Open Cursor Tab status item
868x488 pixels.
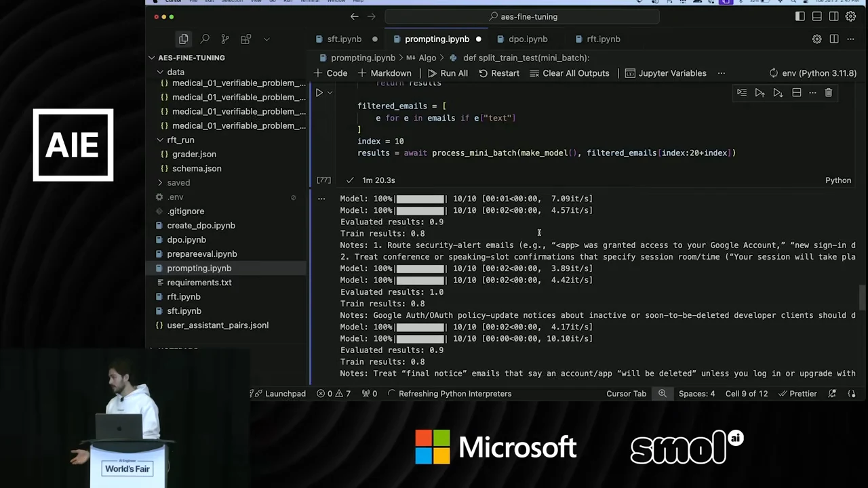point(626,394)
